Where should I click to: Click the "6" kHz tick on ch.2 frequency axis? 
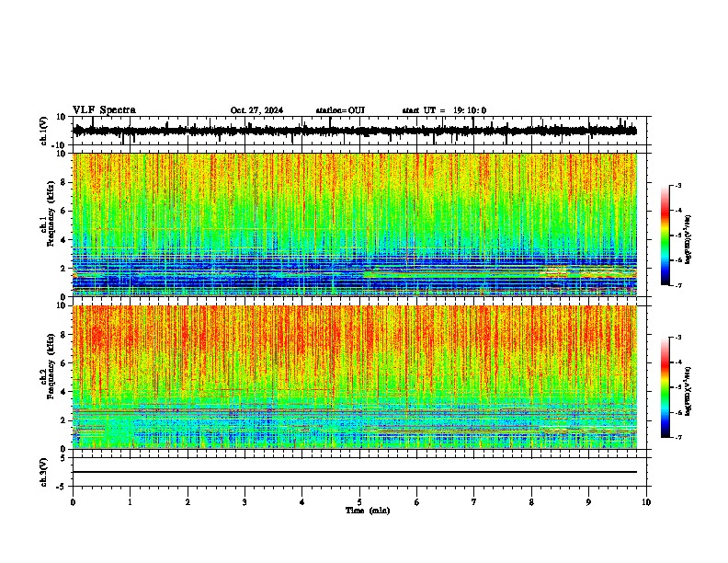point(63,363)
